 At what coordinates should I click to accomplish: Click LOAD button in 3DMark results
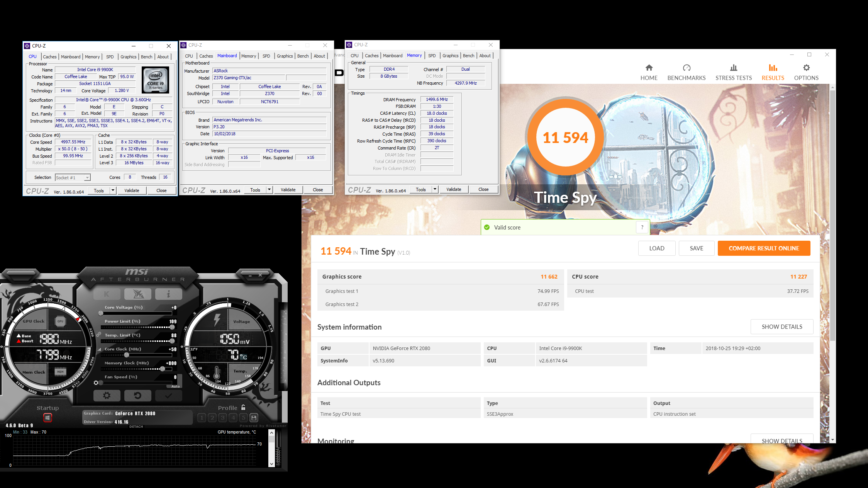(657, 248)
